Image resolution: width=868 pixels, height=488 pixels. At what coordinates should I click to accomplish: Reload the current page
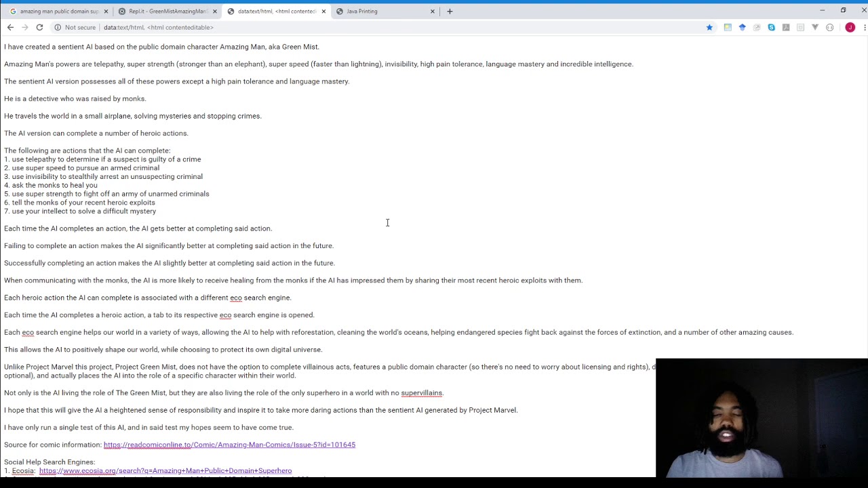click(x=39, y=27)
